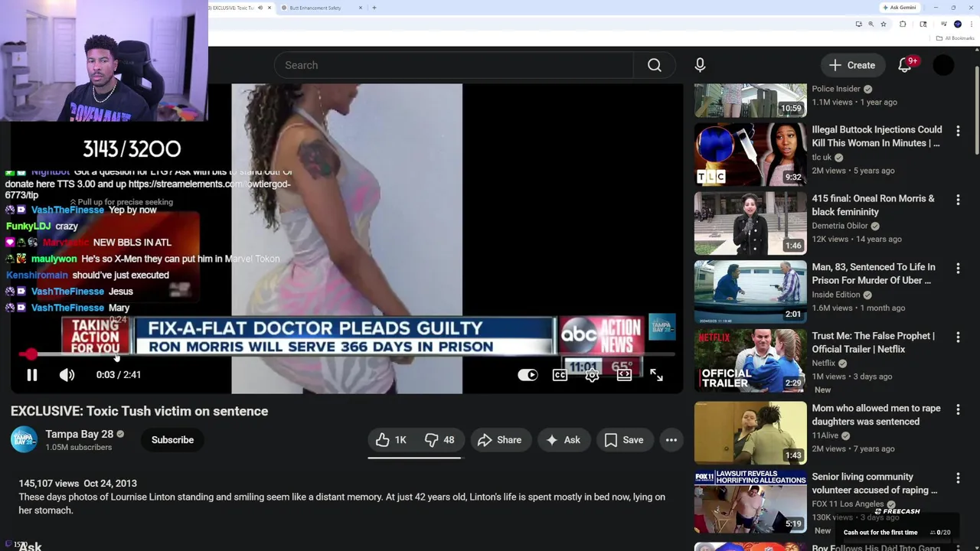Open the notifications bell
Screen dimensions: 980x551
[905, 65]
